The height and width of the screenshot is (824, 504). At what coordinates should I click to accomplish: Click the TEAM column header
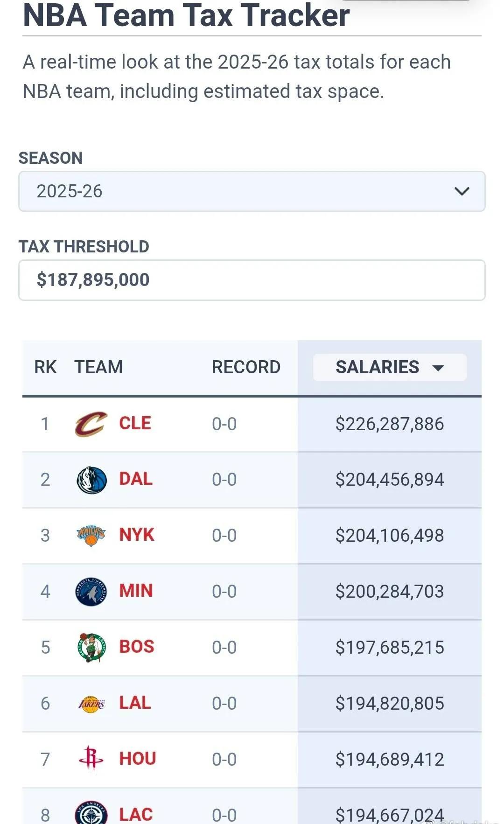point(98,367)
